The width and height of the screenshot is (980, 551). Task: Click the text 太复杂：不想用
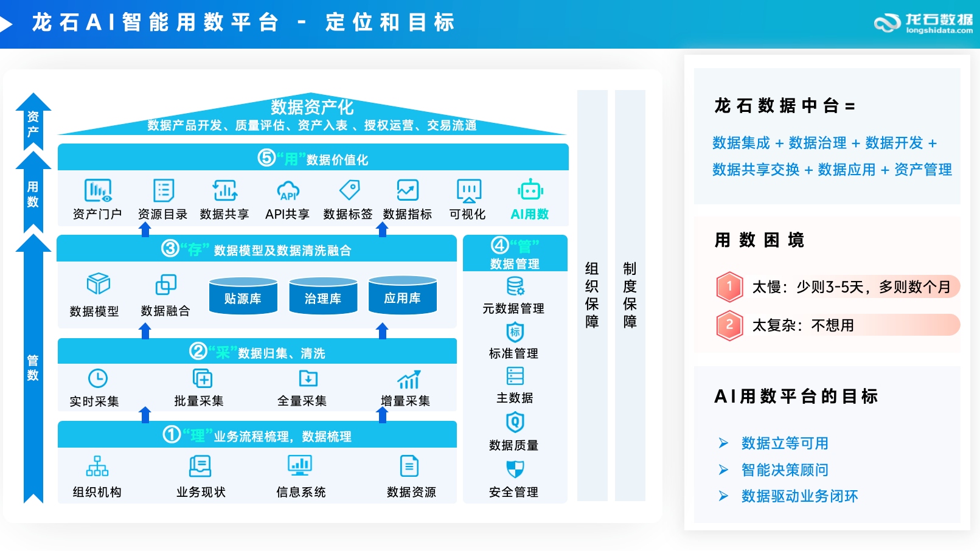point(803,325)
